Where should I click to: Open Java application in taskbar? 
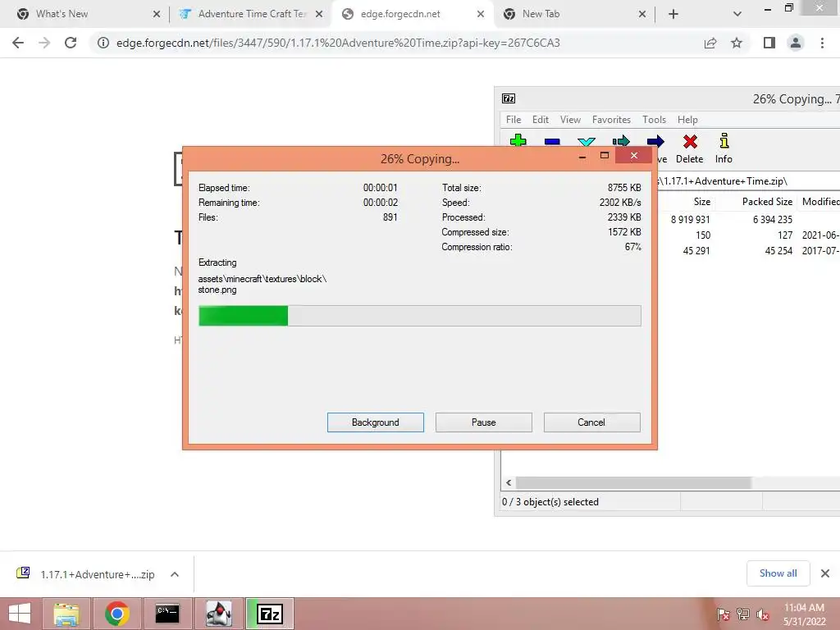pyautogui.click(x=218, y=614)
